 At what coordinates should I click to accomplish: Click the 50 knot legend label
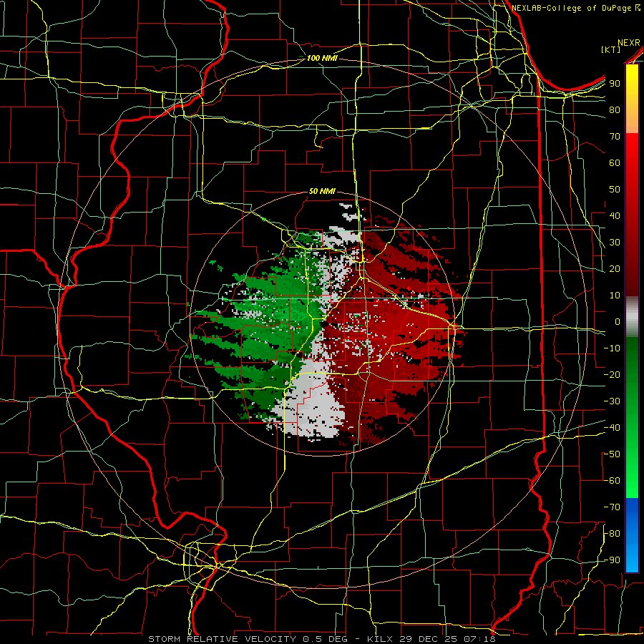coord(615,190)
